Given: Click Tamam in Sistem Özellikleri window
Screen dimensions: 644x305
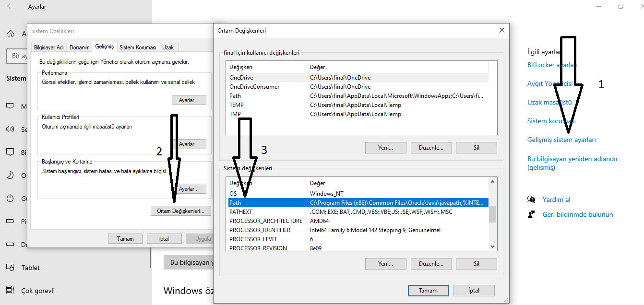Looking at the screenshot, I should [x=125, y=238].
